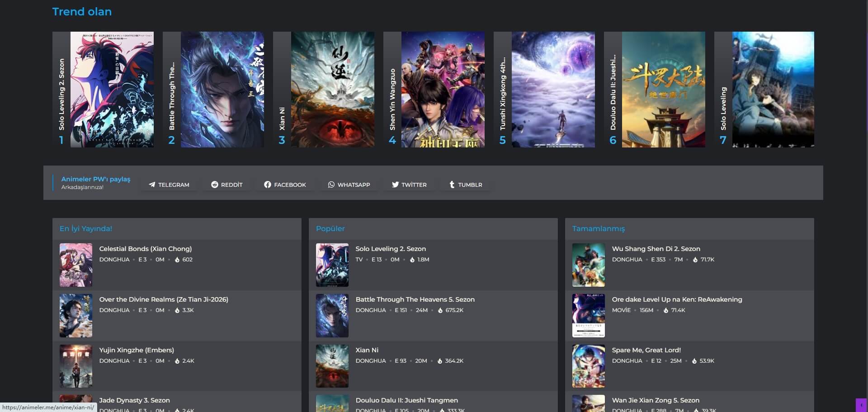
Task: Share via the Tumblr button
Action: [x=466, y=185]
